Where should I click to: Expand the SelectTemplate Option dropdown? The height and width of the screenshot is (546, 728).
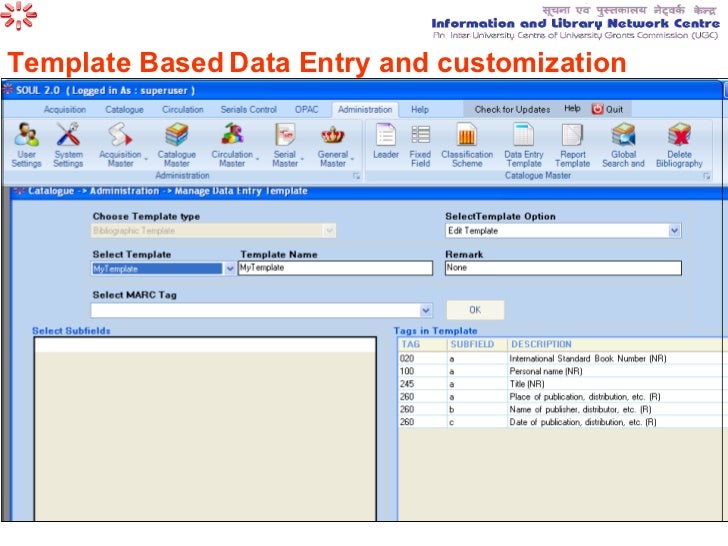point(674,231)
